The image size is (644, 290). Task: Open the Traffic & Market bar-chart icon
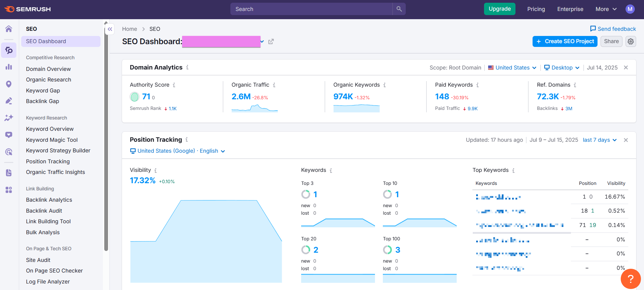pyautogui.click(x=9, y=67)
